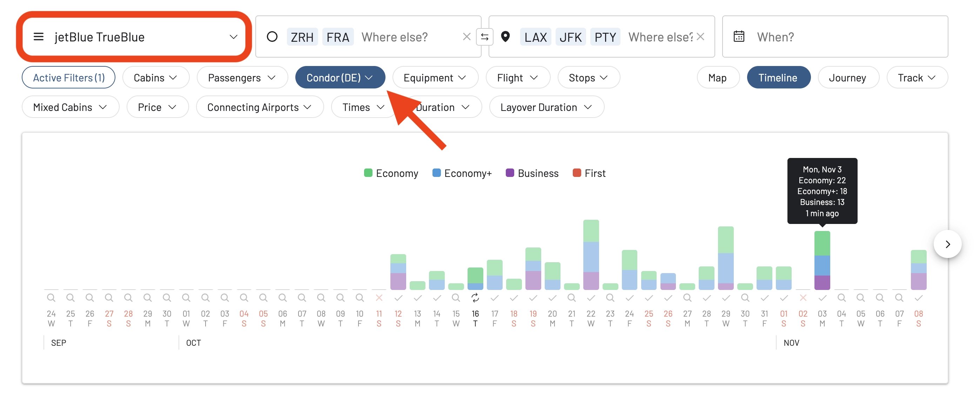
Task: Open the Condor (DE) airline filter
Action: pos(340,78)
